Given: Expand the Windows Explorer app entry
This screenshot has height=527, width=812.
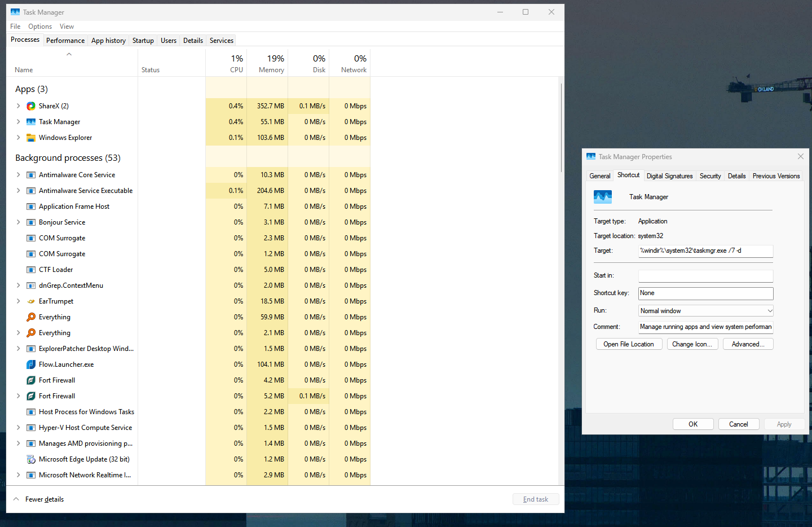Looking at the screenshot, I should coord(18,138).
